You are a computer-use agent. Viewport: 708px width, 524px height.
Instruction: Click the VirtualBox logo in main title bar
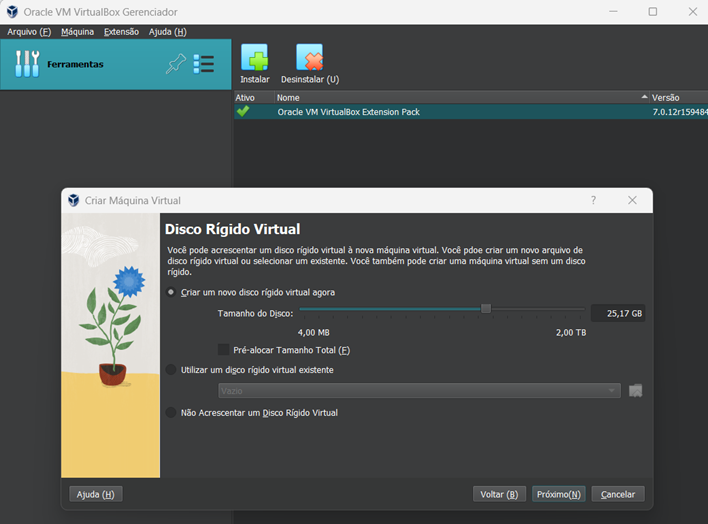(12, 12)
